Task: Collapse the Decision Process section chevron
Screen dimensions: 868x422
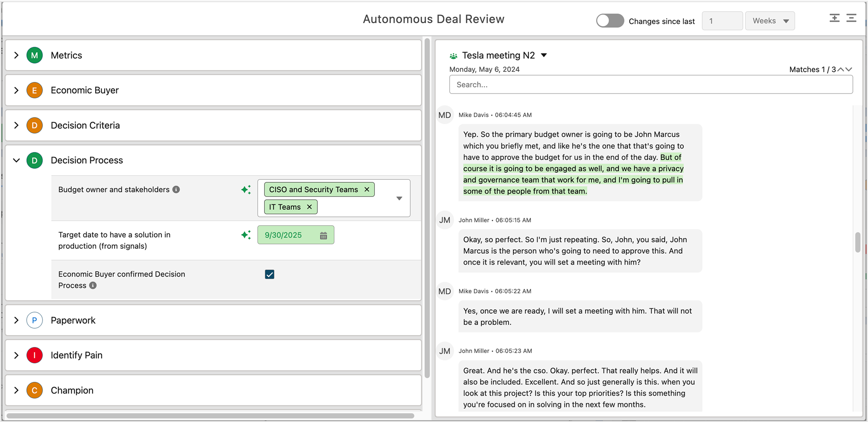Action: (x=16, y=160)
